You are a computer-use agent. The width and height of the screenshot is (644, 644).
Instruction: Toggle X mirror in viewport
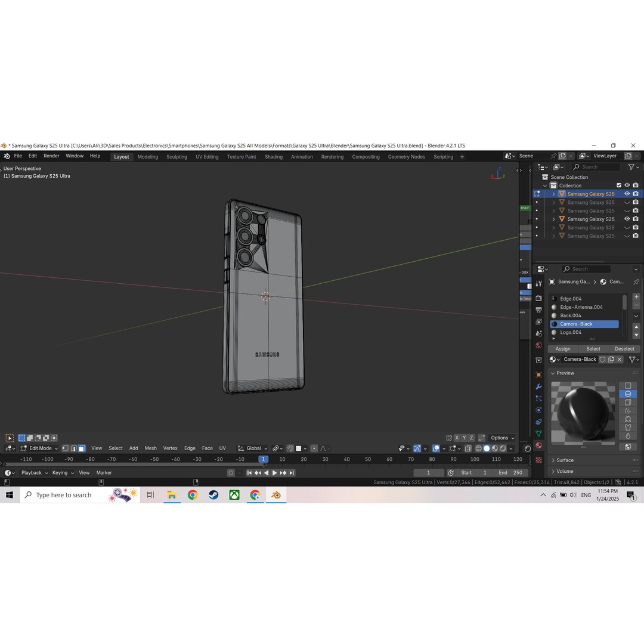point(457,438)
